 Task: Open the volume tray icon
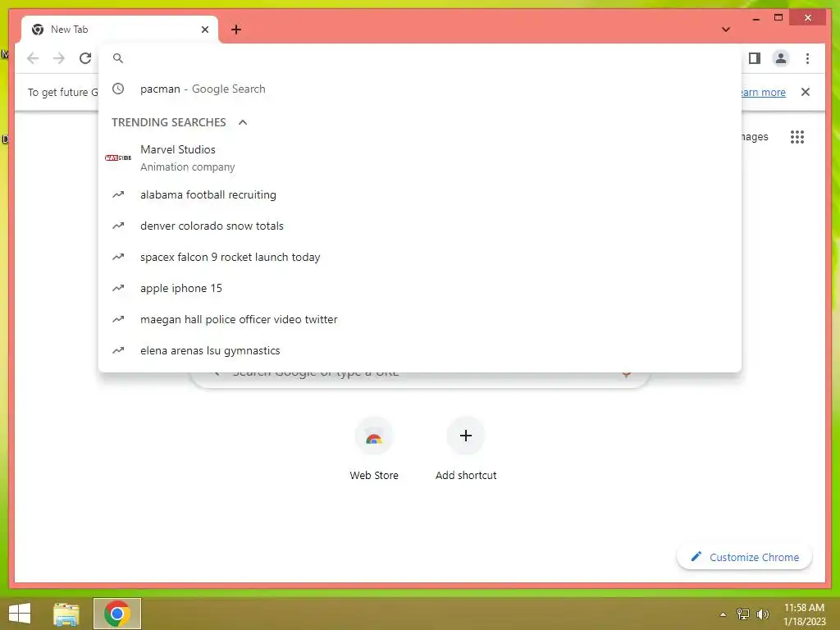pyautogui.click(x=763, y=614)
